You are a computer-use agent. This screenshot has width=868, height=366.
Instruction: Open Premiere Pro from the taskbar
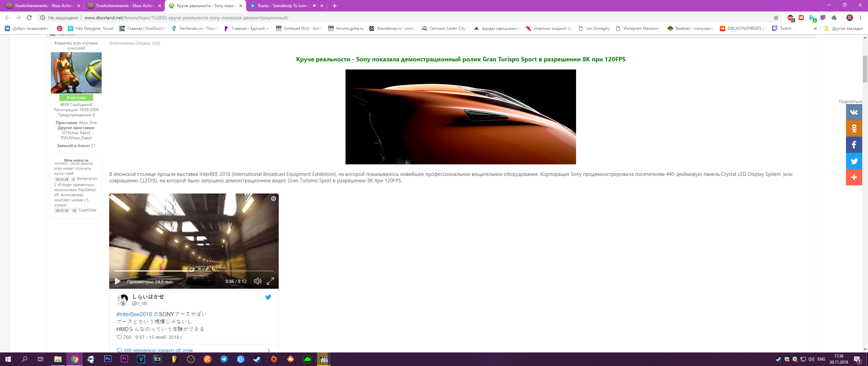point(124,359)
